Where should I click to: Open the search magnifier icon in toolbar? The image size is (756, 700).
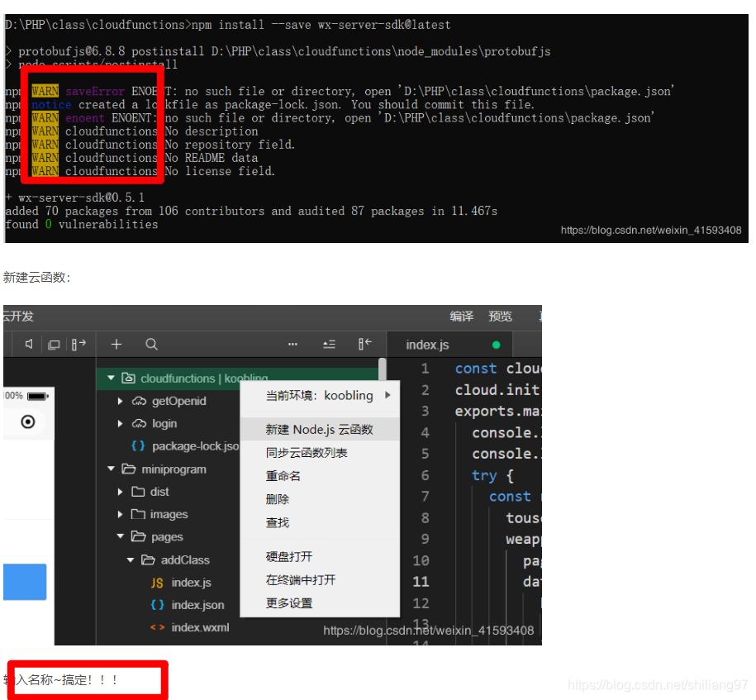click(152, 345)
